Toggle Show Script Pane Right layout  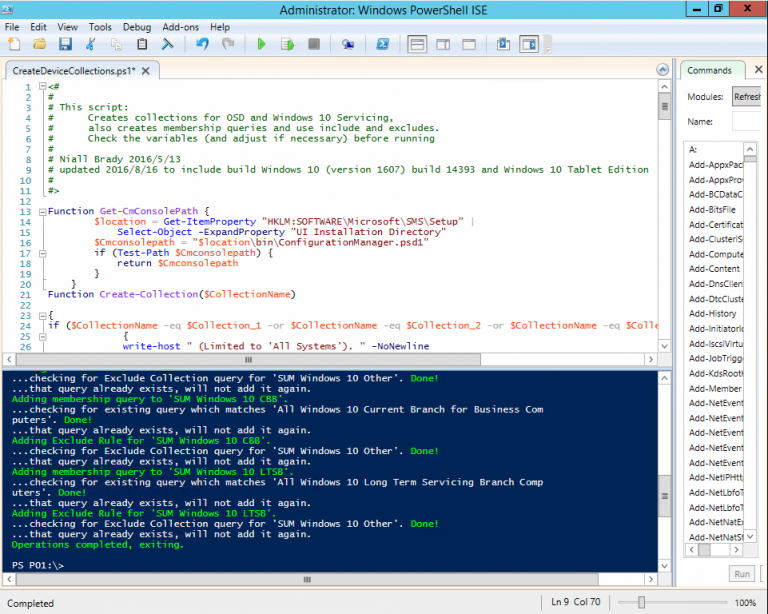click(x=443, y=44)
